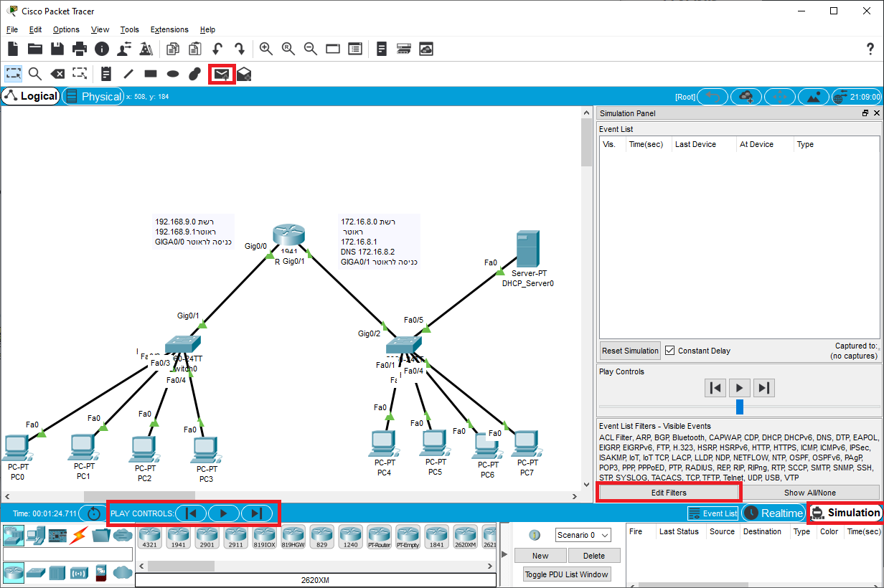Click the Add Simple PDU envelope icon
Image resolution: width=884 pixels, height=588 pixels.
pos(222,74)
